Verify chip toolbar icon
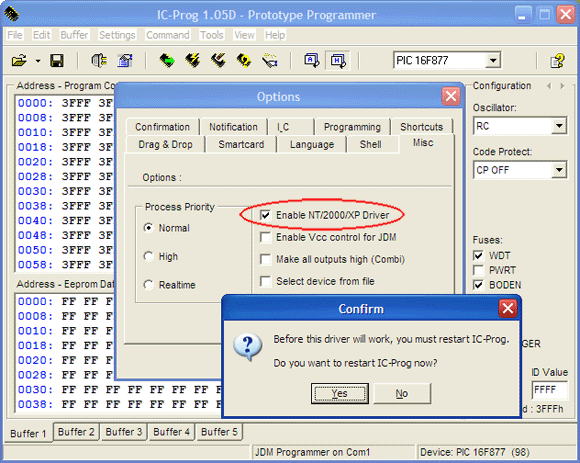 point(244,60)
